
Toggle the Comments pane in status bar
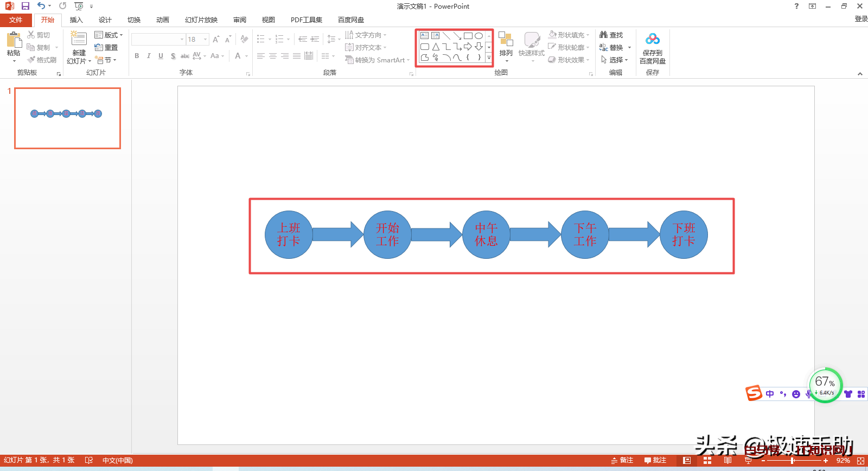(655, 460)
